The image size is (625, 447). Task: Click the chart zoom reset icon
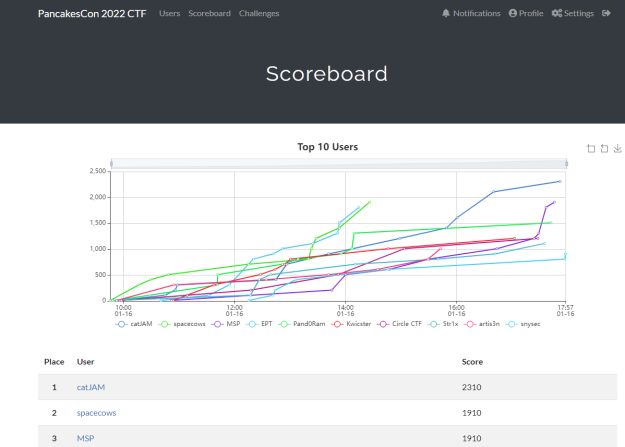tap(604, 149)
